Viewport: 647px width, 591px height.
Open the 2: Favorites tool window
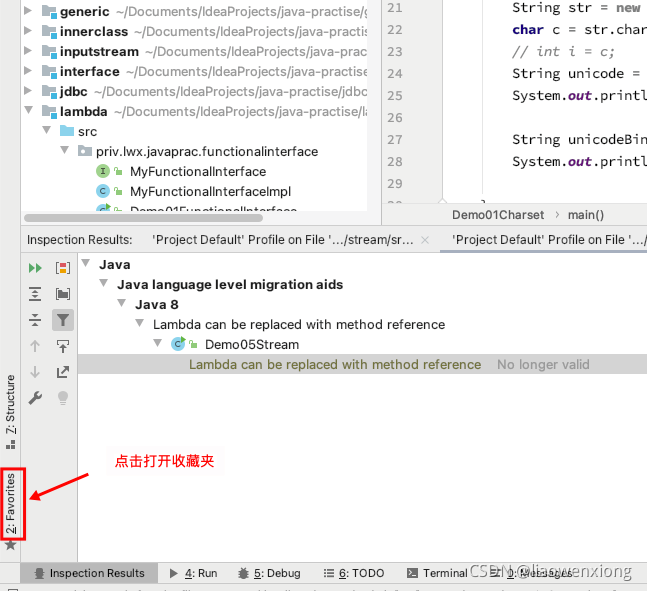(x=11, y=504)
